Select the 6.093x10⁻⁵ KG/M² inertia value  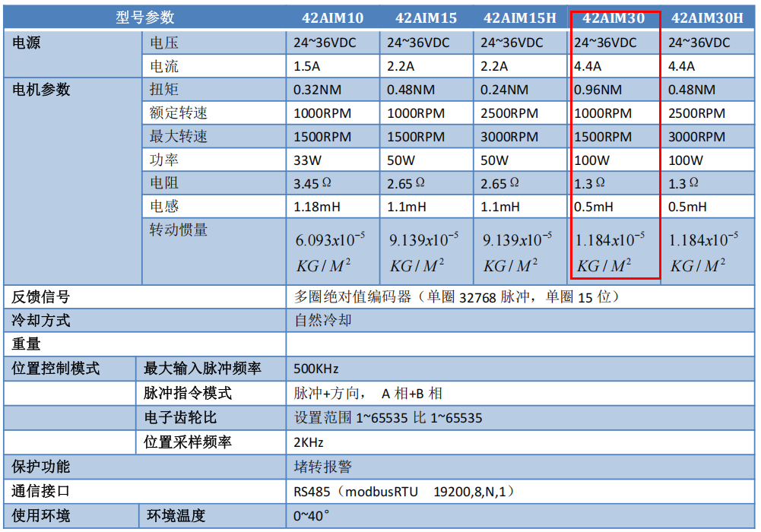(330, 252)
